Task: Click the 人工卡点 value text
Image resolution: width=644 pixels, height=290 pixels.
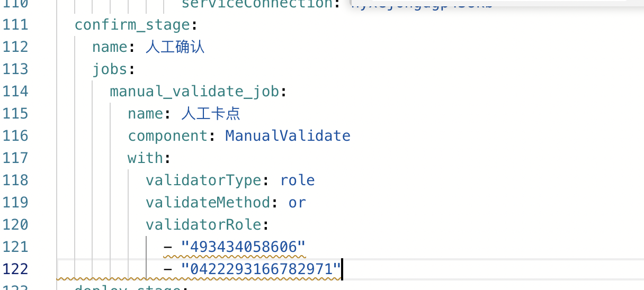Action: pyautogui.click(x=211, y=114)
